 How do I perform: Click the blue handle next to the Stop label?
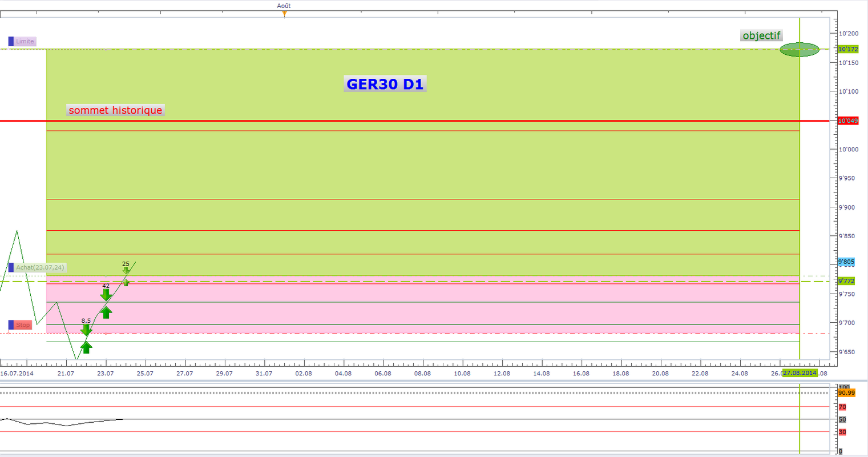click(11, 325)
